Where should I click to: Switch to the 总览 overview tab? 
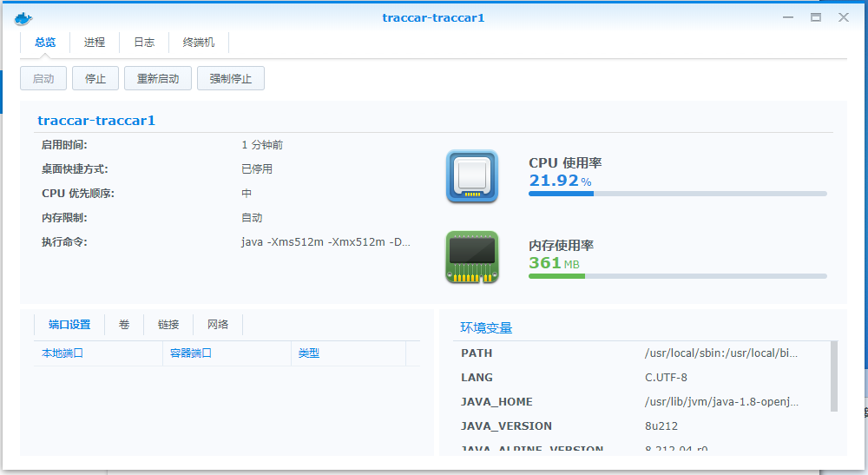tap(45, 42)
